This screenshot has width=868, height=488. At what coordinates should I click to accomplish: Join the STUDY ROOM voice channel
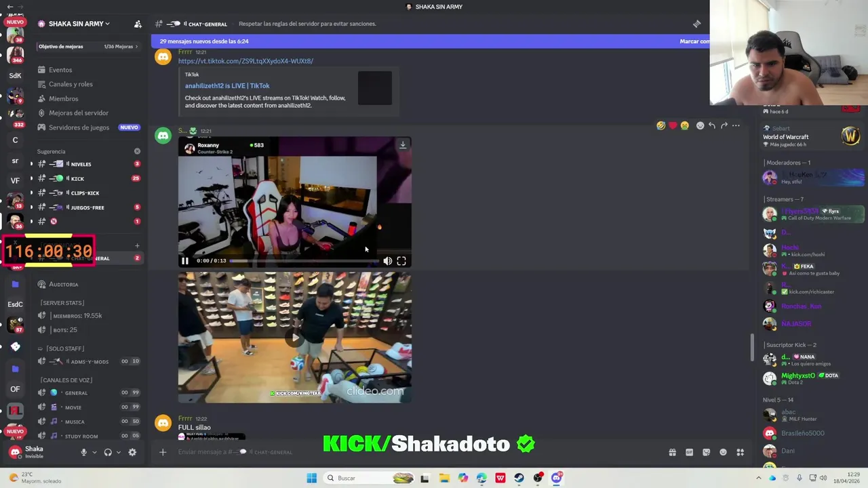click(88, 436)
